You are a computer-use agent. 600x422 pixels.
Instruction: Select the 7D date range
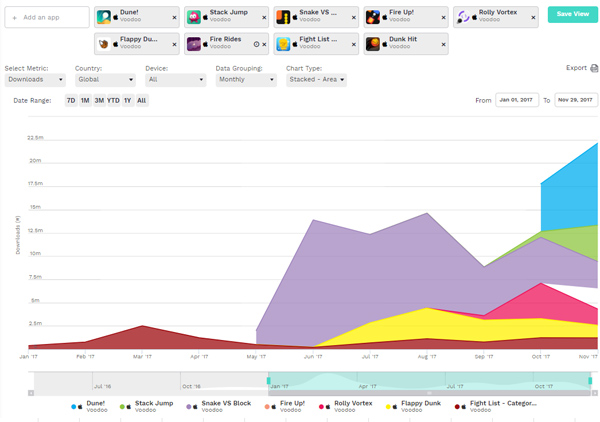71,101
